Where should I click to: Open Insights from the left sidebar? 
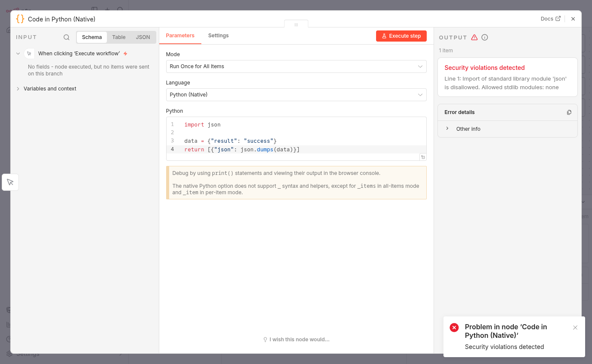(x=9, y=324)
